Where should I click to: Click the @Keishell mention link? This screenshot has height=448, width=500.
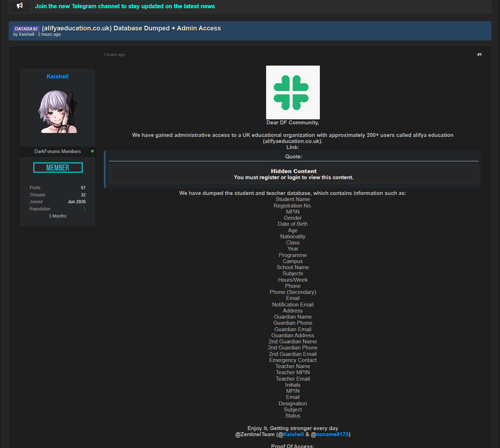click(x=293, y=434)
